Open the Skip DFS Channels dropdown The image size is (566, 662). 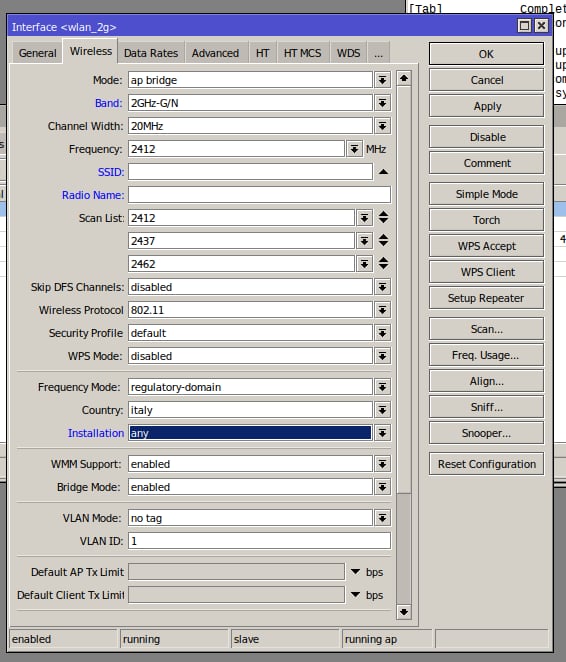[382, 287]
